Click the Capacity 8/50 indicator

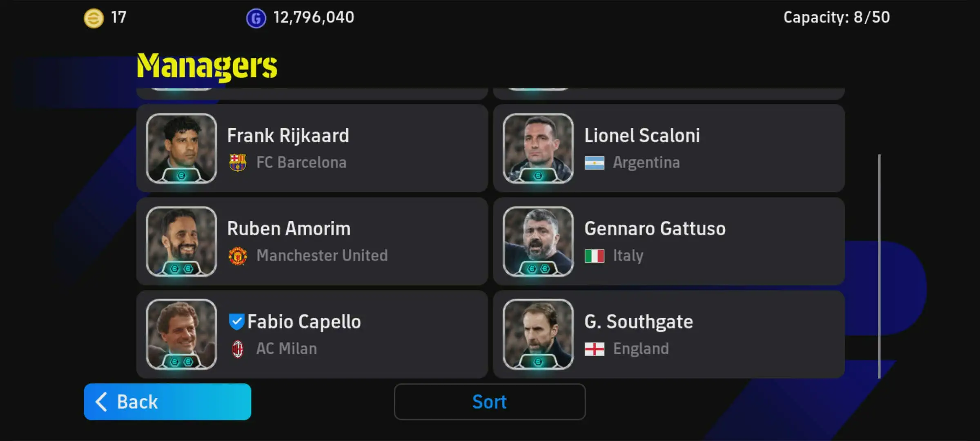[836, 17]
